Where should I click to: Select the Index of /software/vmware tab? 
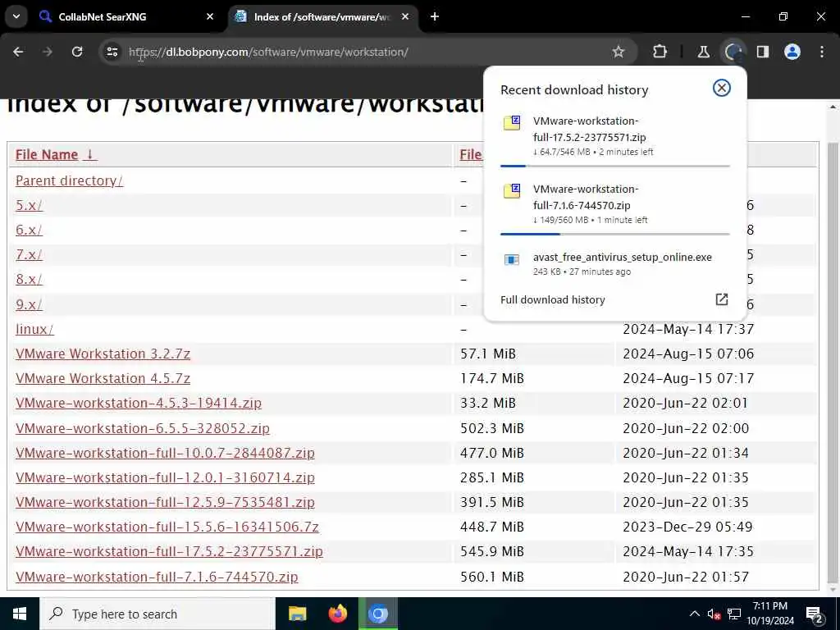322,16
